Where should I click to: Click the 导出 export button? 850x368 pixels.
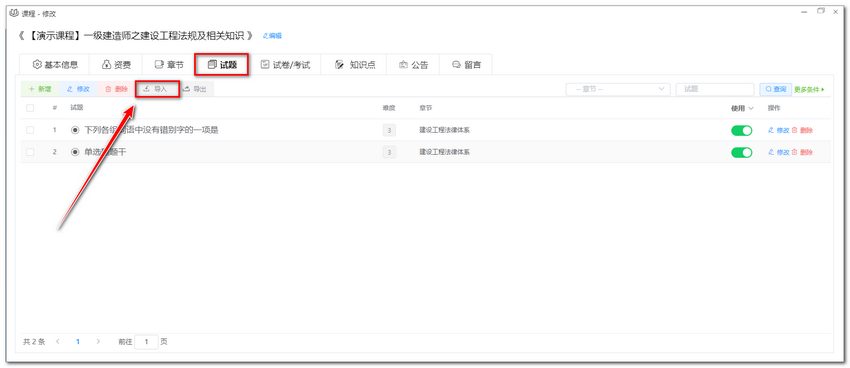point(195,89)
